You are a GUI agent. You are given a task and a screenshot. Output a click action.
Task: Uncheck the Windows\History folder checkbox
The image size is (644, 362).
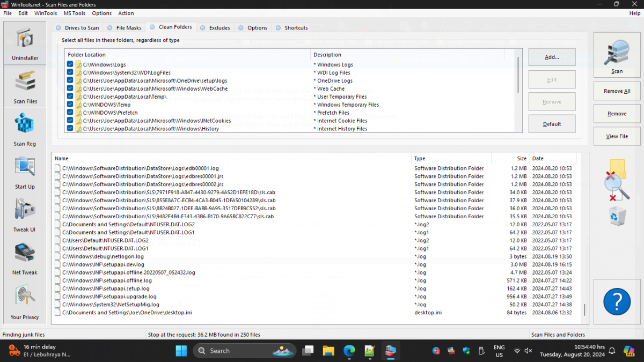(x=70, y=129)
